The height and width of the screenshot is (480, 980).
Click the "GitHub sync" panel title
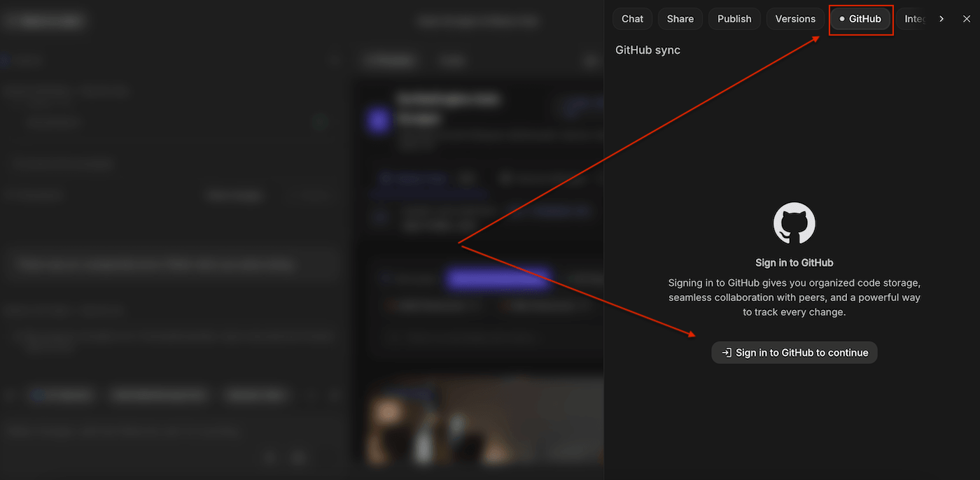[x=647, y=50]
